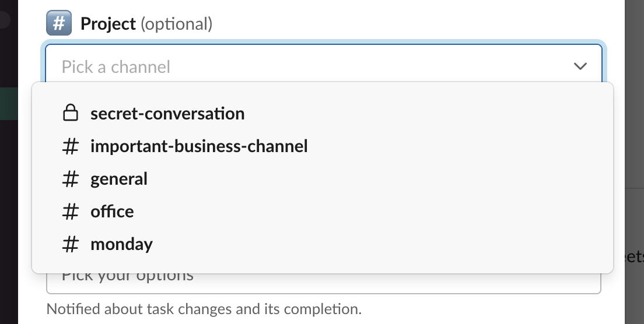Click the hash icon next to office
Viewport: 644px width, 324px height.
[70, 212]
